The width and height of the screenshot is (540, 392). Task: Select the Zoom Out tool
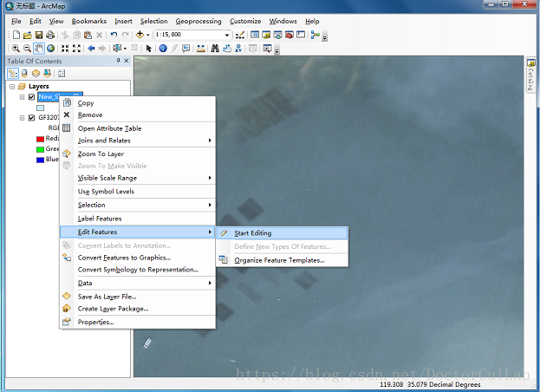tap(27, 49)
